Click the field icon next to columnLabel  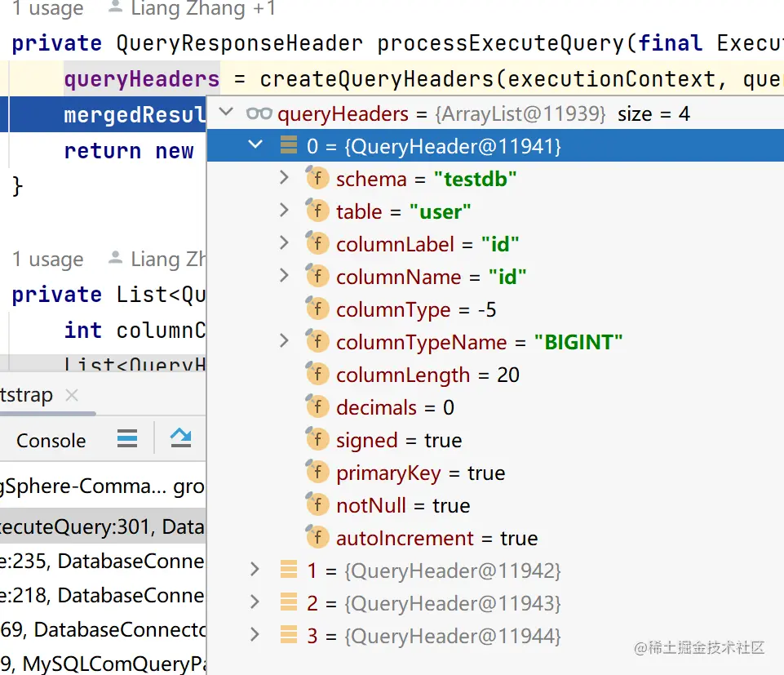317,244
